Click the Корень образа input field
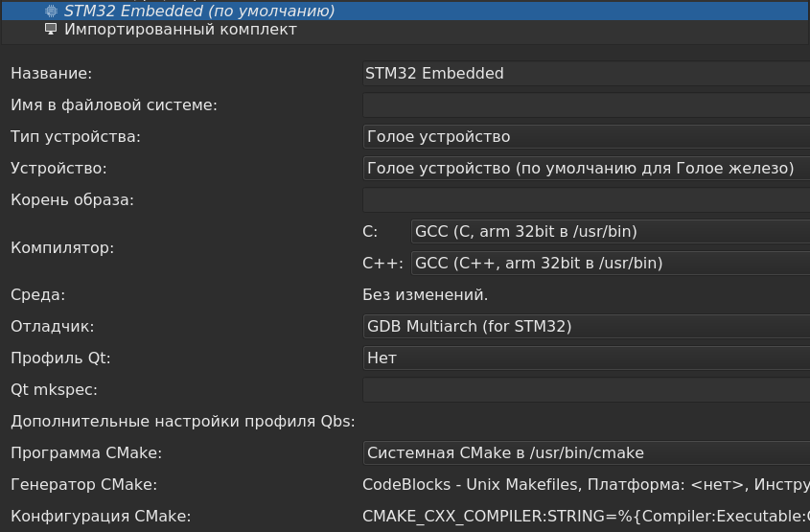810x532 pixels. coord(587,200)
